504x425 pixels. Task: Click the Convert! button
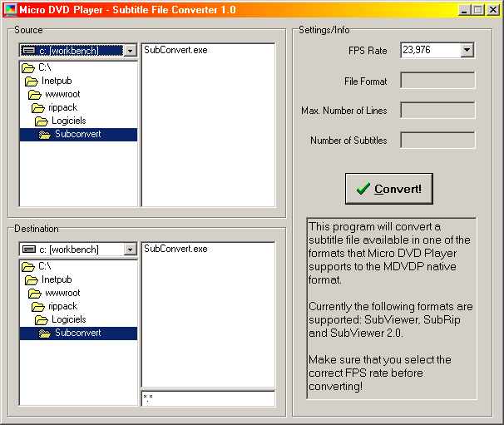click(389, 189)
